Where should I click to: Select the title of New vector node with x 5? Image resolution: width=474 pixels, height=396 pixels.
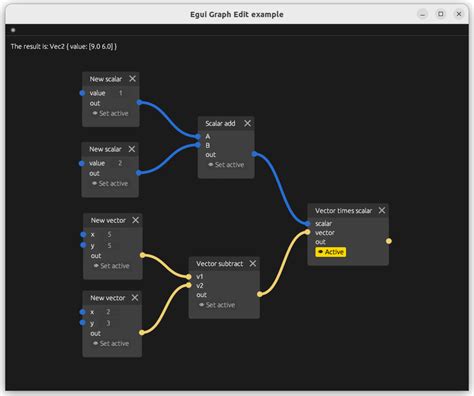click(x=108, y=220)
